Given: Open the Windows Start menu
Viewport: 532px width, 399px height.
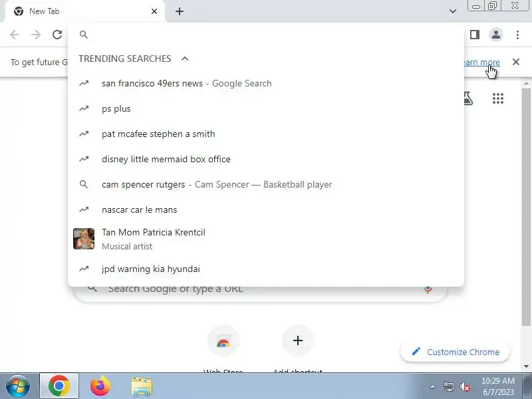Looking at the screenshot, I should click(x=18, y=386).
